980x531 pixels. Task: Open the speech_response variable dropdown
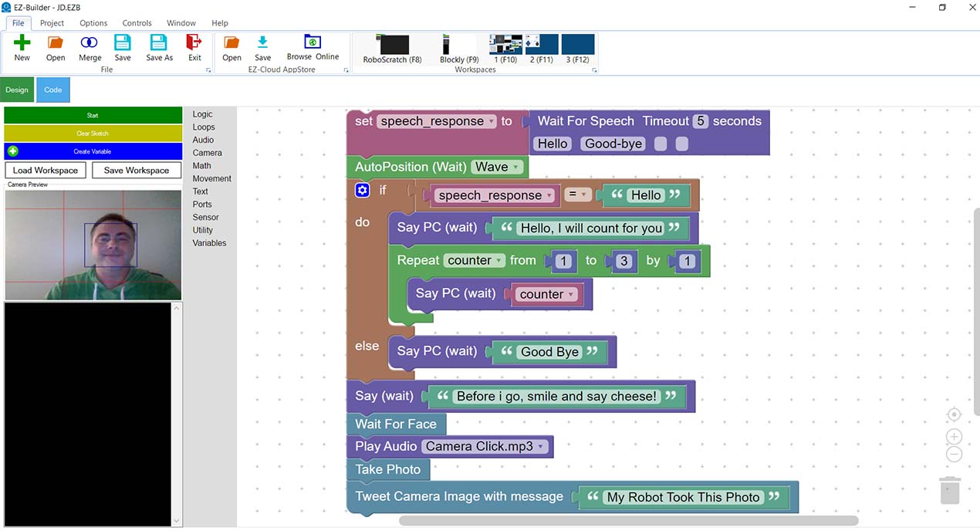[x=492, y=121]
